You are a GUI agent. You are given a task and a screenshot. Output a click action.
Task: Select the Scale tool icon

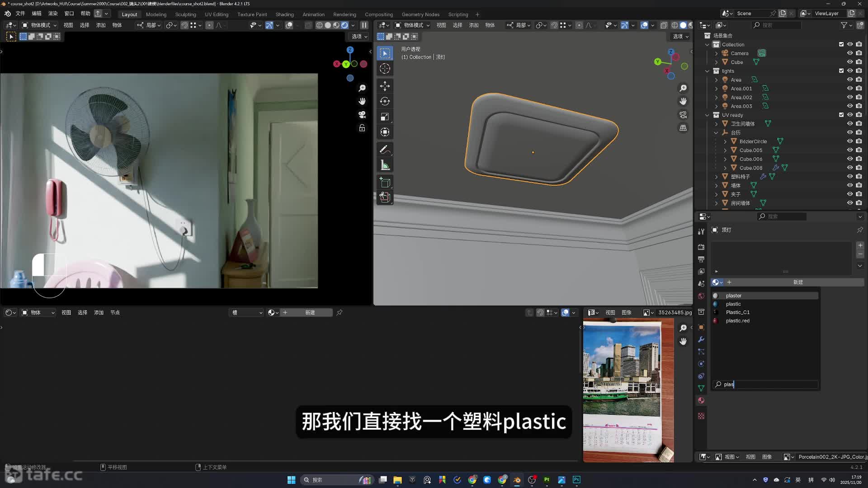(x=385, y=117)
